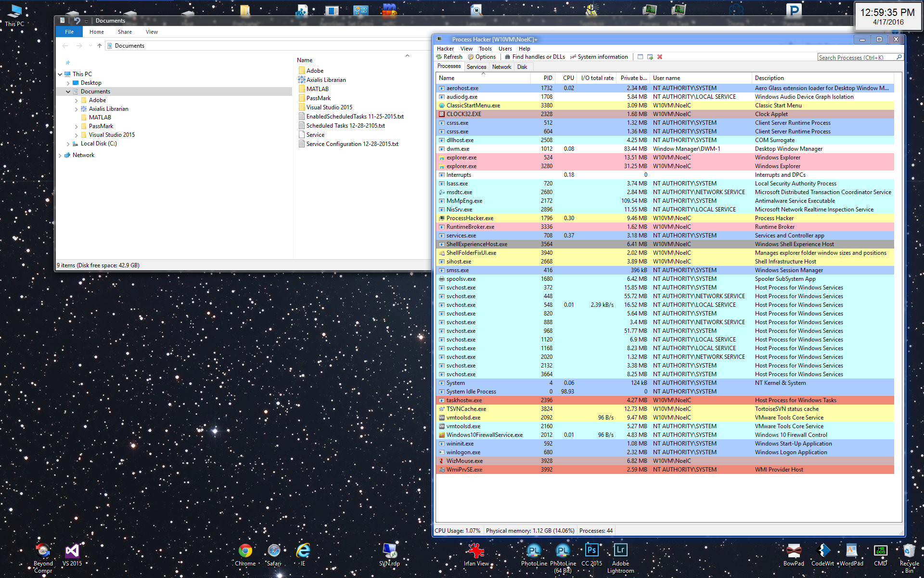Viewport: 924px width, 578px height.
Task: Expand Network node in explorer tree
Action: [x=60, y=155]
